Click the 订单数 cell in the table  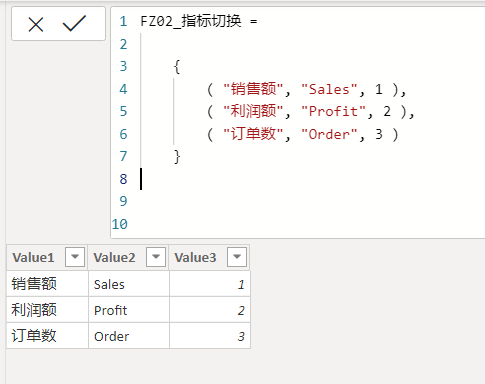(x=47, y=336)
